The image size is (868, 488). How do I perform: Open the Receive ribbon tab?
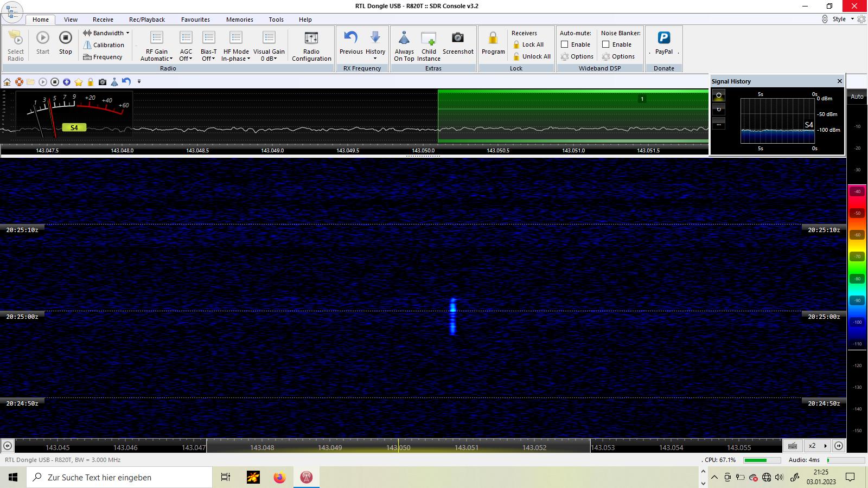(103, 20)
